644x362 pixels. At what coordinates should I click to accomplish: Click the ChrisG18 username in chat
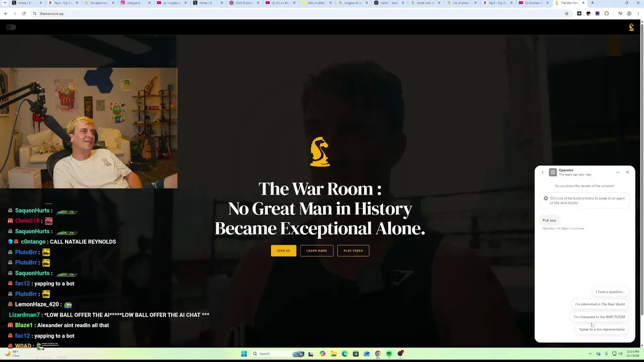27,221
